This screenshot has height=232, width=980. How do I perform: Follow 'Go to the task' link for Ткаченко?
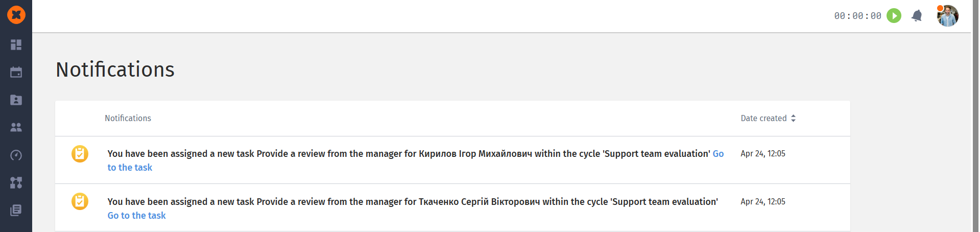coord(136,216)
